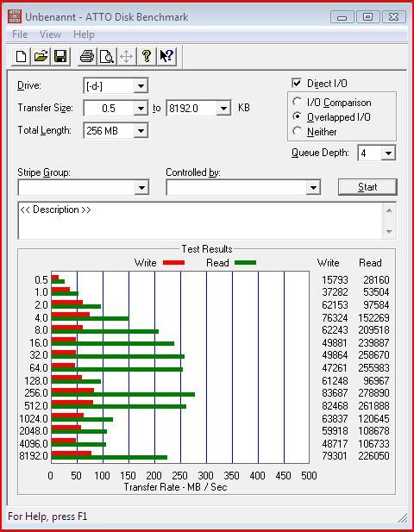The image size is (414, 532).
Task: Expand the maximum Transfer Size 8192.0 dropdown
Action: (x=223, y=109)
